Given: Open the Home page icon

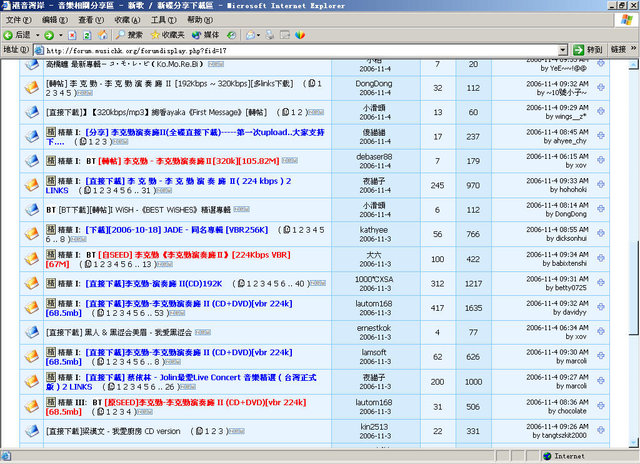Looking at the screenshot, I should tap(100, 34).
